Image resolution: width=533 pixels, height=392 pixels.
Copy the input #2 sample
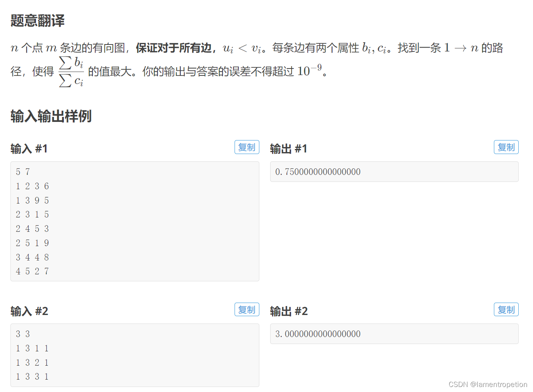[x=247, y=310]
